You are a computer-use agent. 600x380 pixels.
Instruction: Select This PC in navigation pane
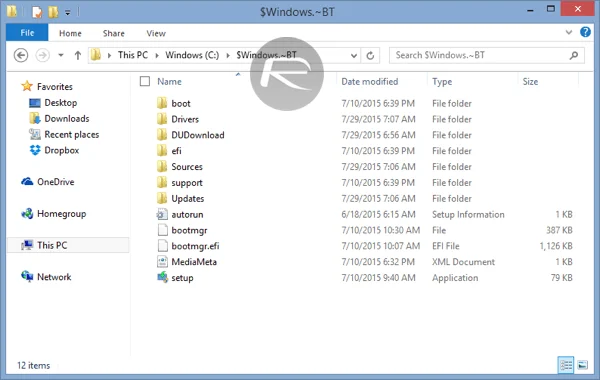point(52,245)
